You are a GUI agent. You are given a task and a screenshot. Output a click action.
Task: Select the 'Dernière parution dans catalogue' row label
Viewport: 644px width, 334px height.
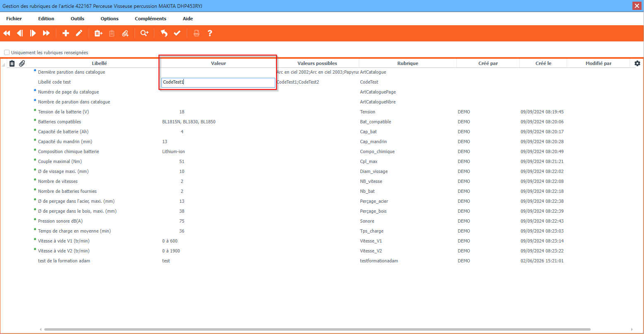(71, 72)
